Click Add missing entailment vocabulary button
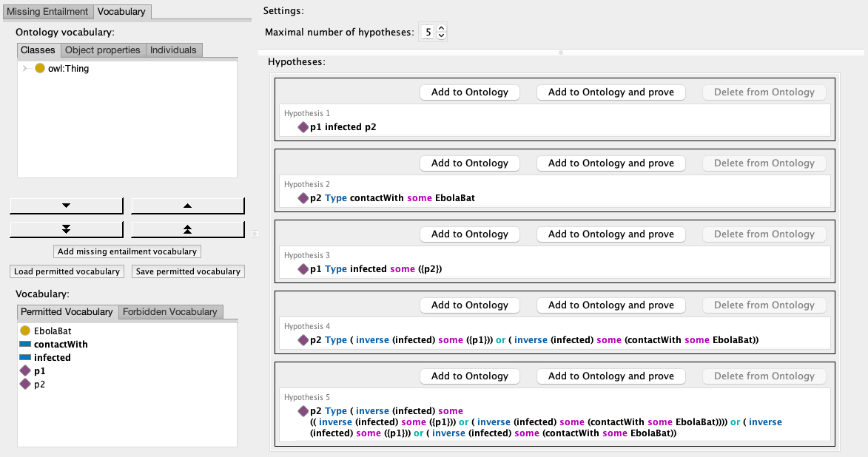The width and height of the screenshot is (868, 457). (x=127, y=251)
